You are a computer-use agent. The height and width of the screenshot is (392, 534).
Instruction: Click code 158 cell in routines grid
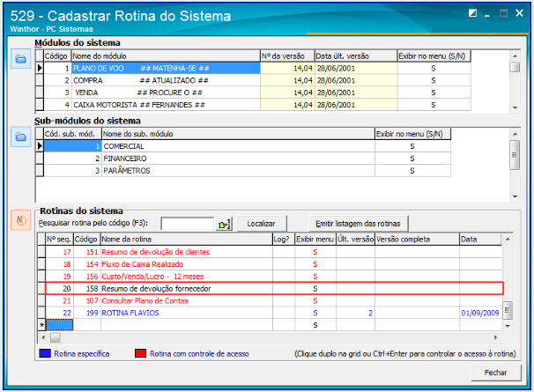[x=86, y=289]
